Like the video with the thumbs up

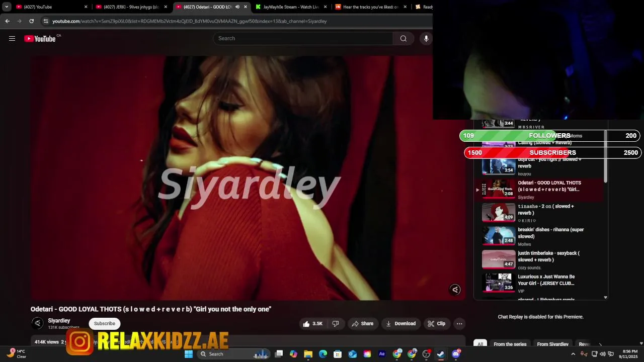[x=312, y=324]
